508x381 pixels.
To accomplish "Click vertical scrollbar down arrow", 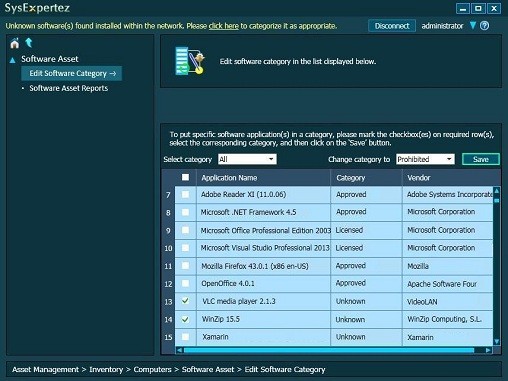I will (x=497, y=342).
